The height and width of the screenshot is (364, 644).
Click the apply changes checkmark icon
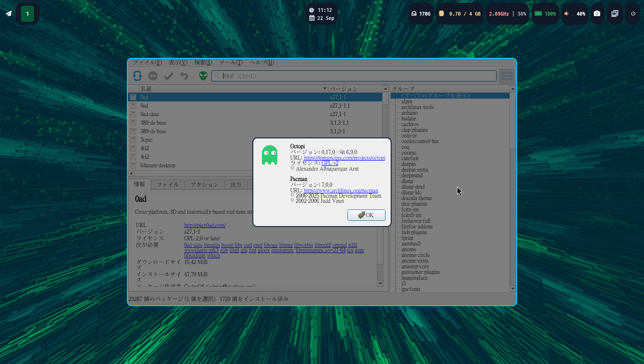[x=169, y=76]
